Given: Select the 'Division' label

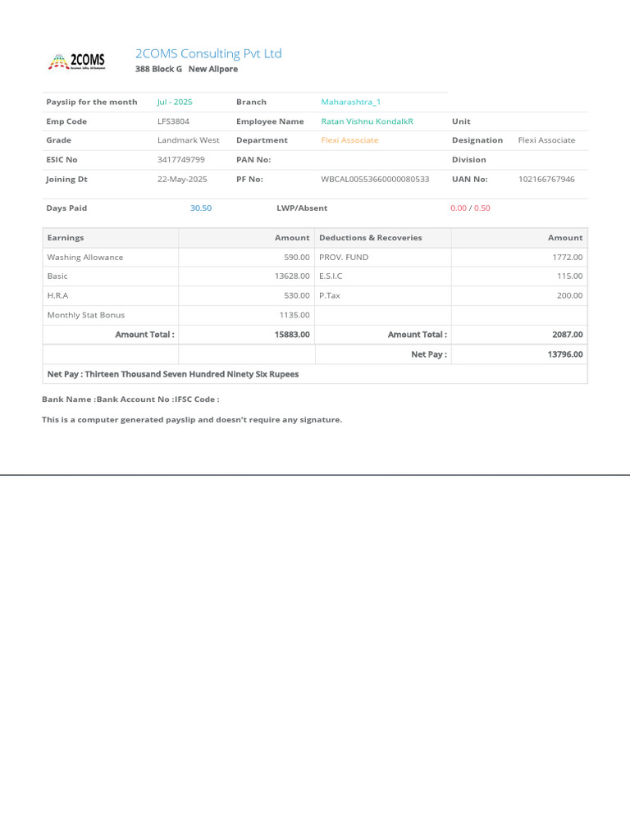Looking at the screenshot, I should point(468,160).
